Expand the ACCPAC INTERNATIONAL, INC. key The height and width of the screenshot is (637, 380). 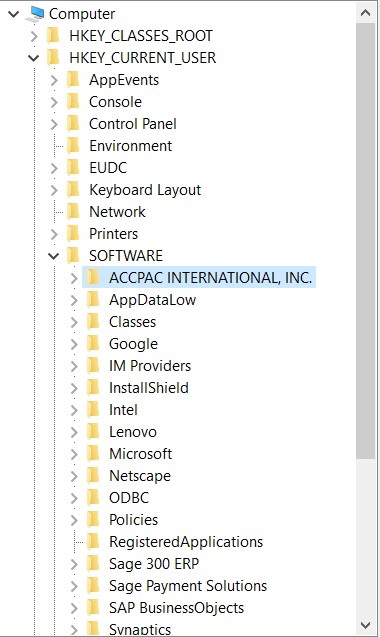(74, 278)
